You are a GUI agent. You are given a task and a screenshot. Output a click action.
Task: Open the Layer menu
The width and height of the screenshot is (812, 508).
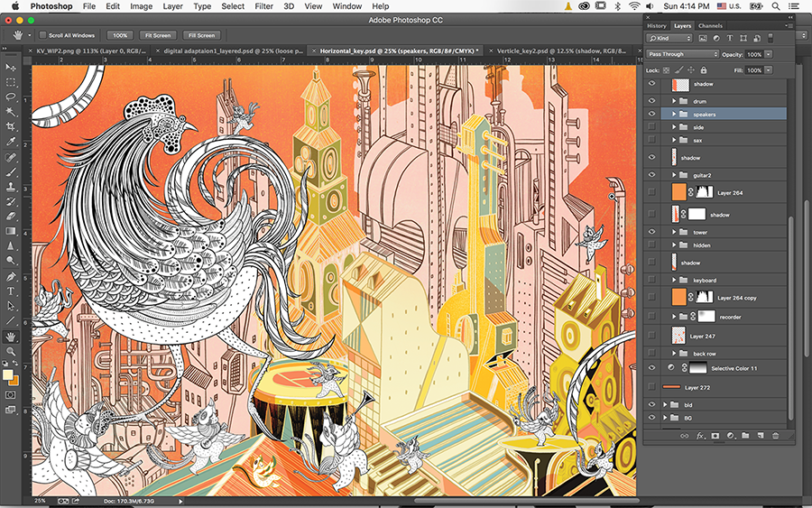pos(172,6)
